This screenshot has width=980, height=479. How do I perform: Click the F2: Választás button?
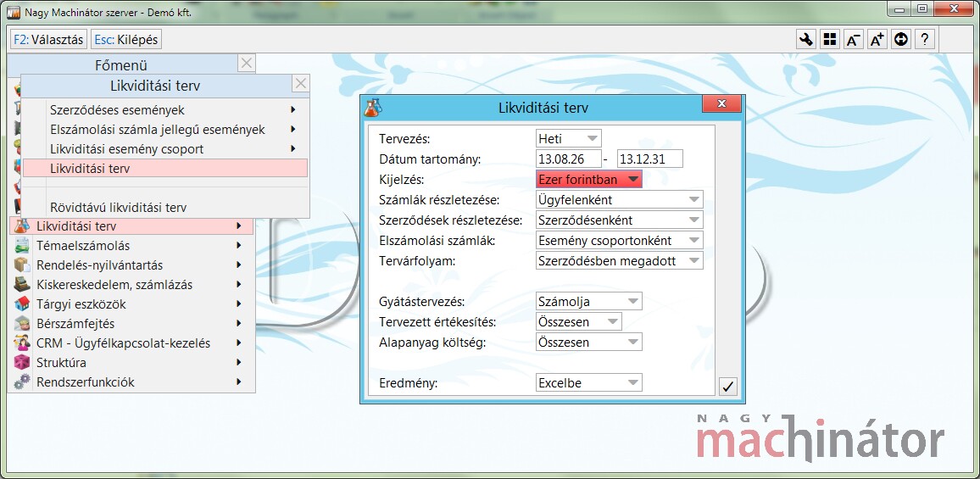(49, 39)
